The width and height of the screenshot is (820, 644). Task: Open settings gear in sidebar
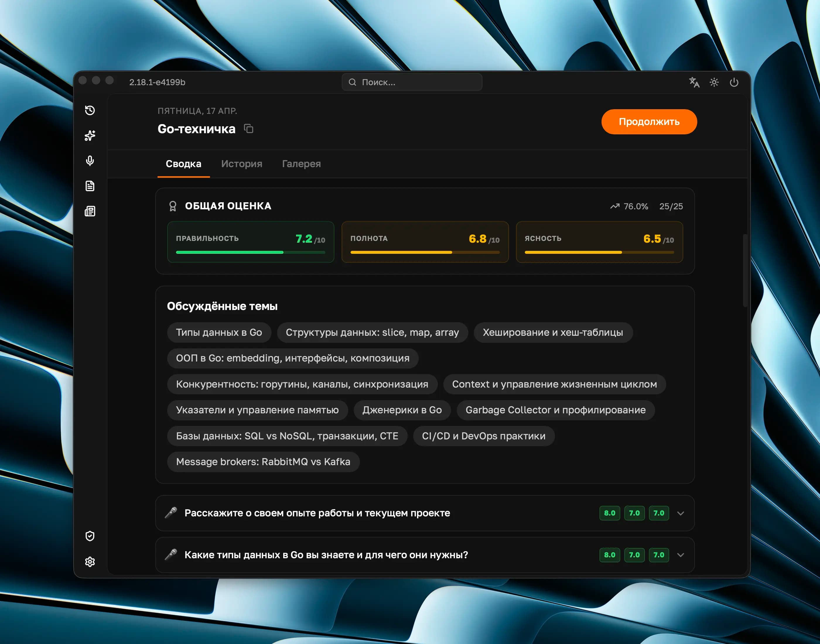(x=90, y=561)
